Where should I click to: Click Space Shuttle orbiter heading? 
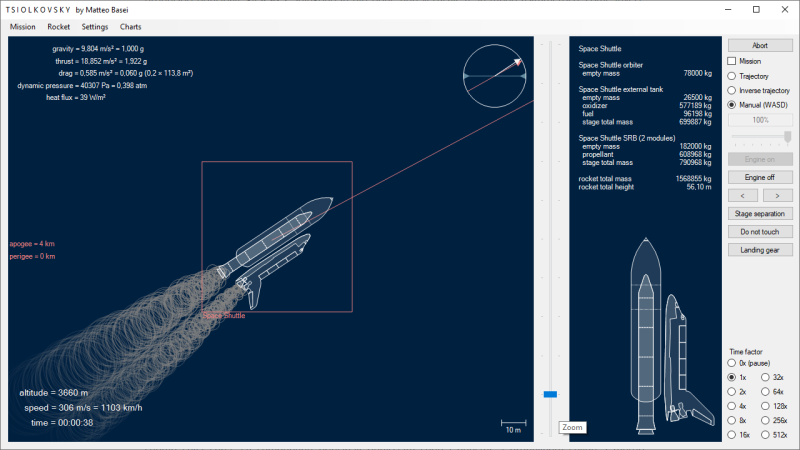(x=611, y=65)
